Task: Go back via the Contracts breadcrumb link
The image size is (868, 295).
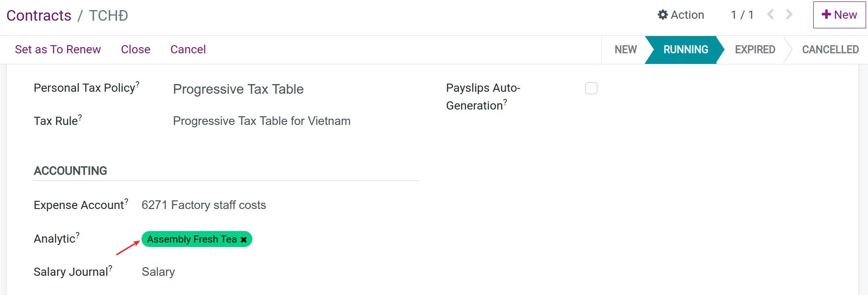Action: [38, 15]
